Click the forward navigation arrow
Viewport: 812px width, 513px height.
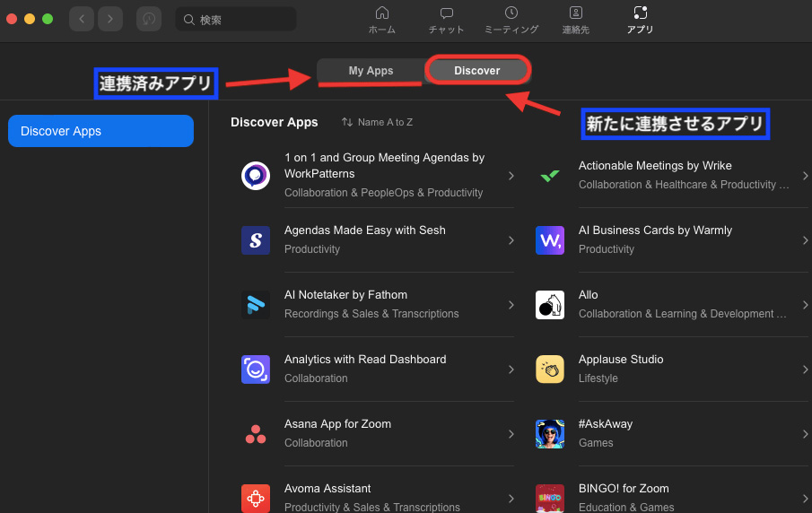[x=110, y=19]
